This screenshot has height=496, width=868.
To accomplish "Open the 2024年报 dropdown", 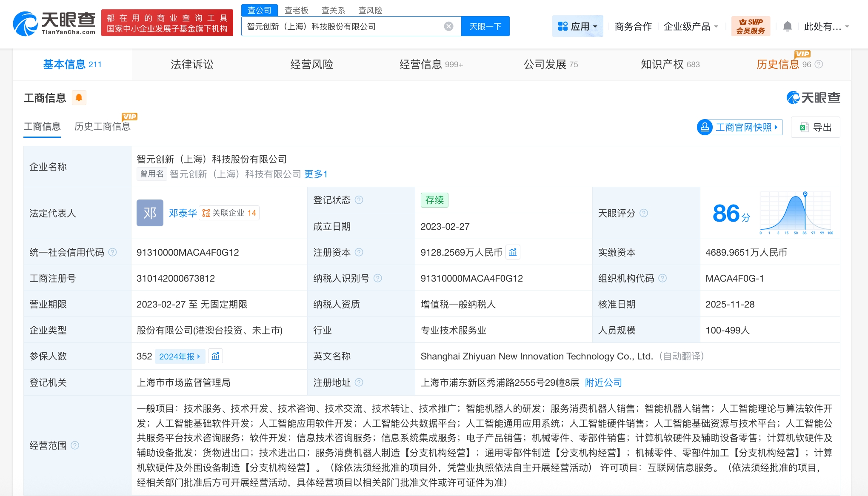I will tap(180, 356).
